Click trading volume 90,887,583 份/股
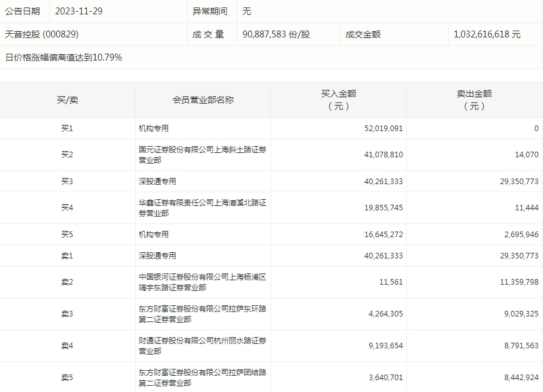The image size is (543, 392). point(276,34)
